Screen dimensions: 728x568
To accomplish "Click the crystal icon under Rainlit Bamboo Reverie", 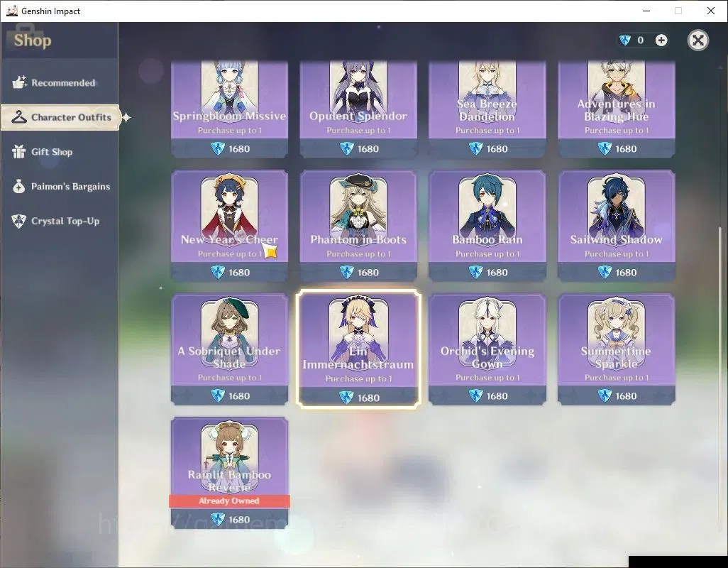I will click(x=218, y=519).
